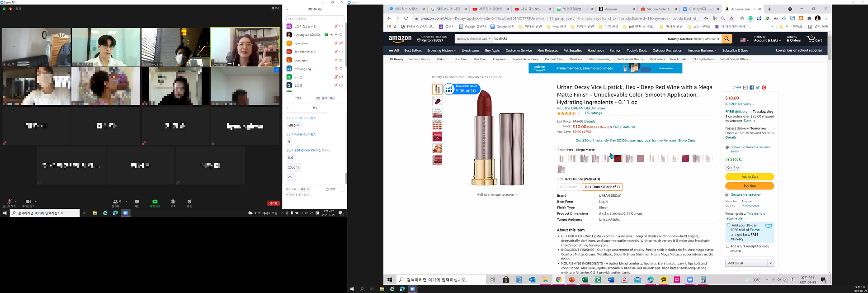Open the Account & Lists dropdown
Viewport: 868px width, 293px height.
[x=767, y=39]
